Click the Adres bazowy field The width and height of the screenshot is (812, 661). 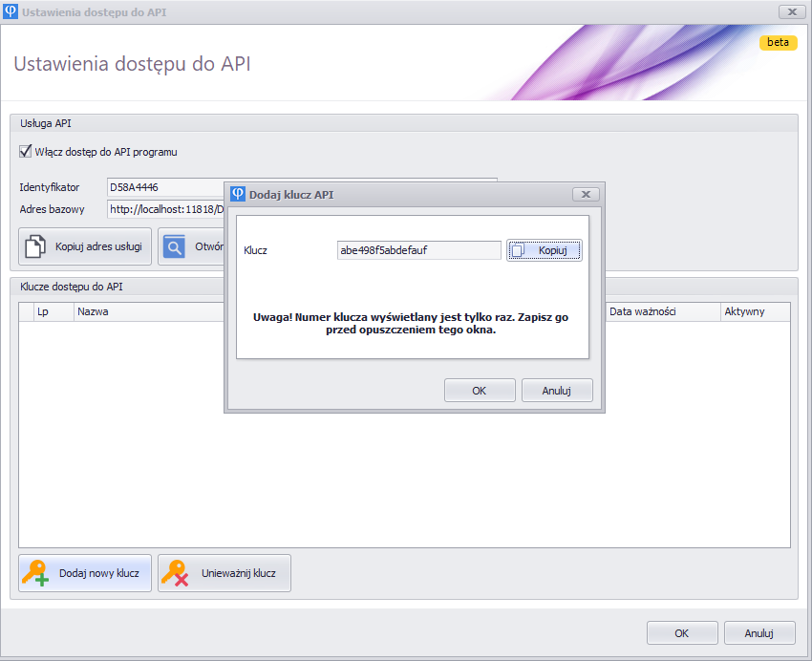tap(164, 209)
